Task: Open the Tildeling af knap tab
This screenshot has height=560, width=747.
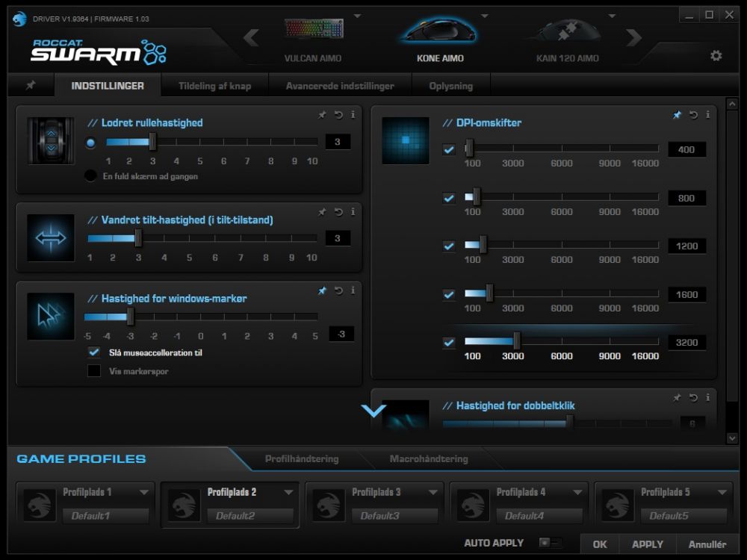Action: tap(215, 86)
